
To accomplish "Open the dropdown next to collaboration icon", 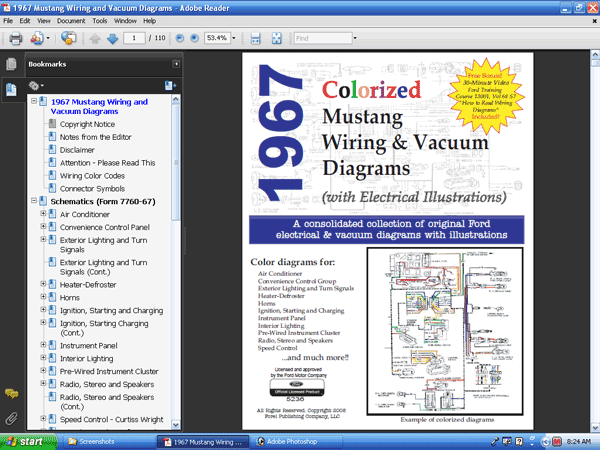I will (x=48, y=38).
